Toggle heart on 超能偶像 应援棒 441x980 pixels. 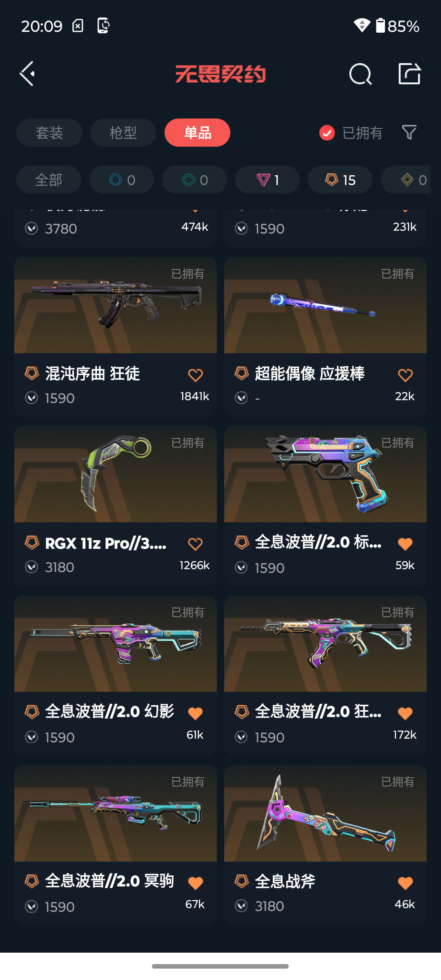[405, 375]
